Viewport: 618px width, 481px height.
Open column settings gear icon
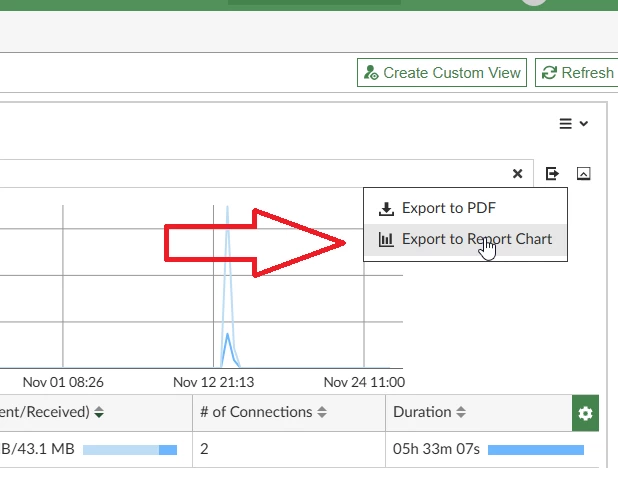click(x=585, y=413)
